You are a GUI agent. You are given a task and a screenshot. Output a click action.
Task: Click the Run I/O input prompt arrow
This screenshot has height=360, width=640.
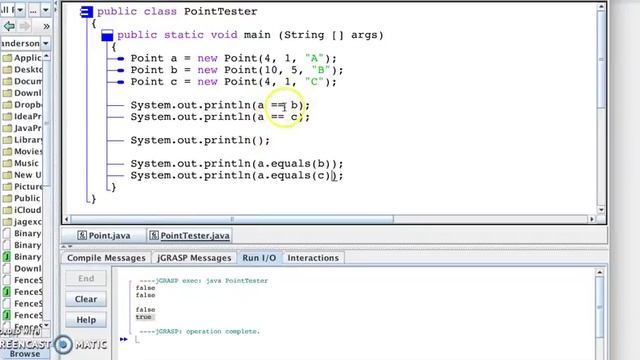pos(124,339)
